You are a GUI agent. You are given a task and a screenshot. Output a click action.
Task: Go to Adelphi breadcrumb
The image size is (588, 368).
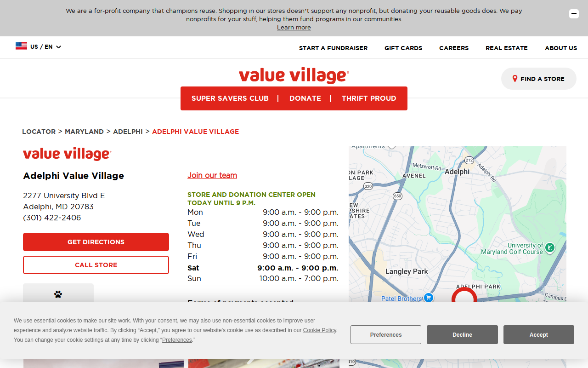(128, 132)
